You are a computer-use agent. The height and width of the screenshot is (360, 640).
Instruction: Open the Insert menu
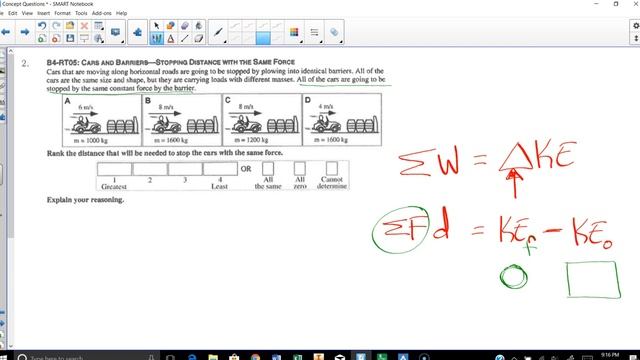click(43, 13)
